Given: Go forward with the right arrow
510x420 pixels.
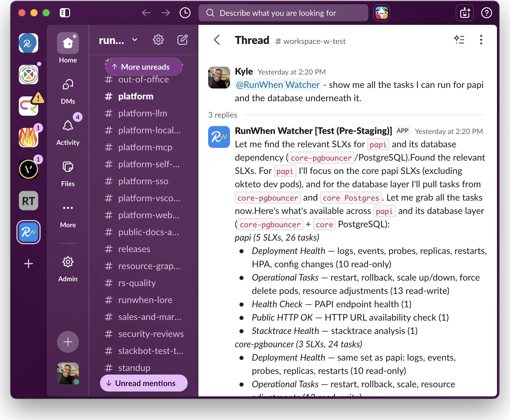Looking at the screenshot, I should (x=166, y=13).
